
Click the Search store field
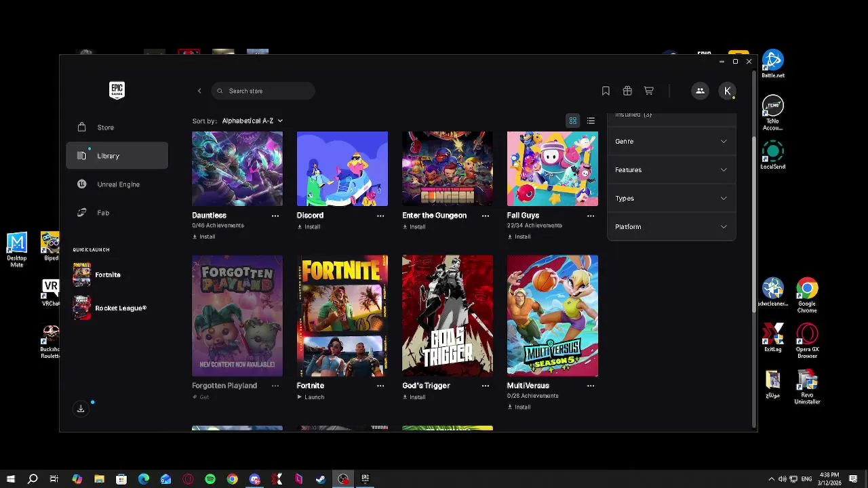[x=263, y=91]
